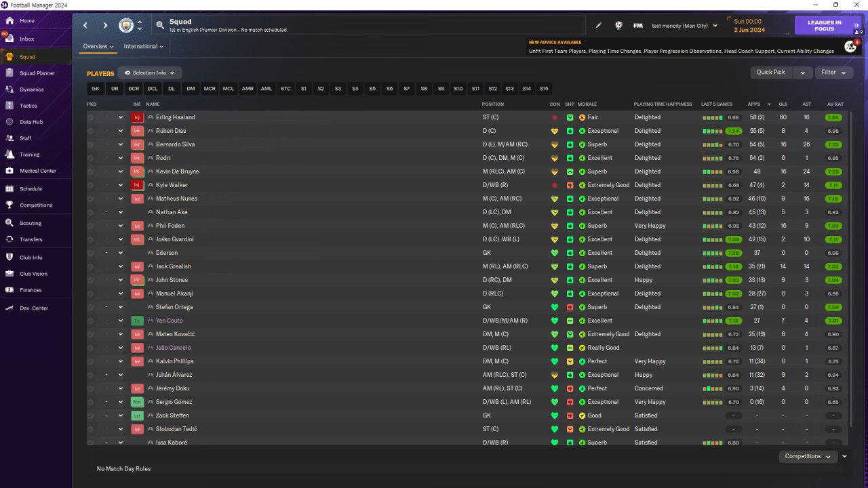Viewport: 868px width, 488px height.
Task: Sort the table by the AV RAT column
Action: pos(835,104)
